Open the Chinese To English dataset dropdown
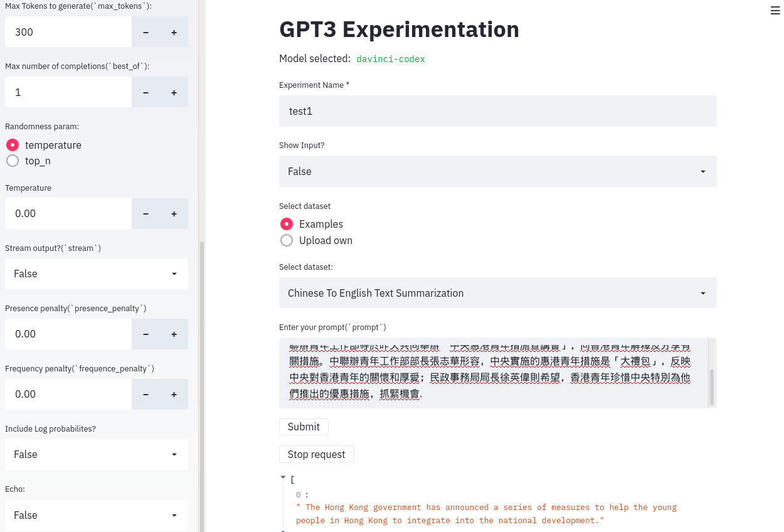The width and height of the screenshot is (784, 532). pos(498,293)
